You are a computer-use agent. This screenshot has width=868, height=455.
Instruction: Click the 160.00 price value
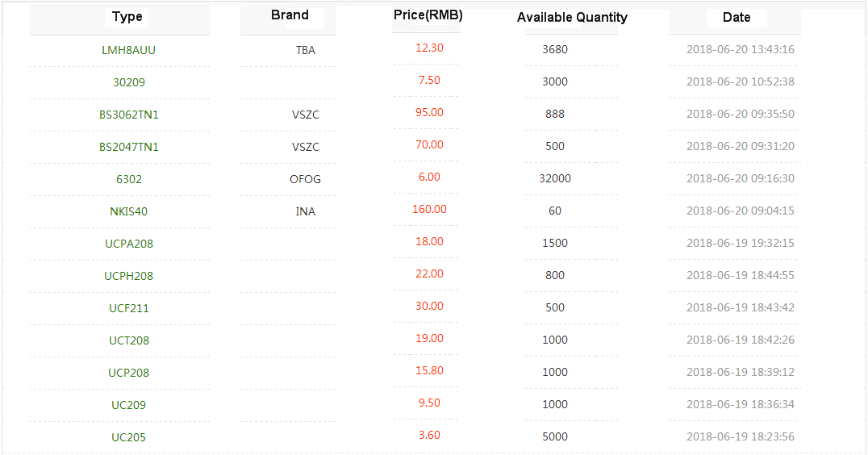429,209
